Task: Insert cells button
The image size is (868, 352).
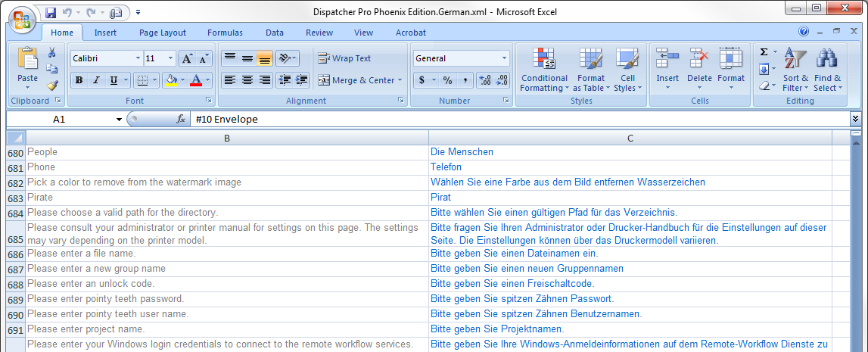Action: [x=667, y=69]
